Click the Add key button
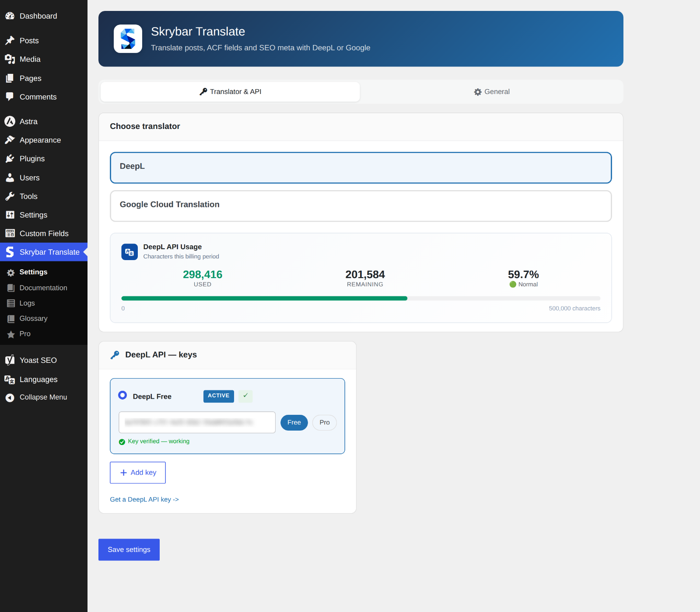 click(138, 473)
